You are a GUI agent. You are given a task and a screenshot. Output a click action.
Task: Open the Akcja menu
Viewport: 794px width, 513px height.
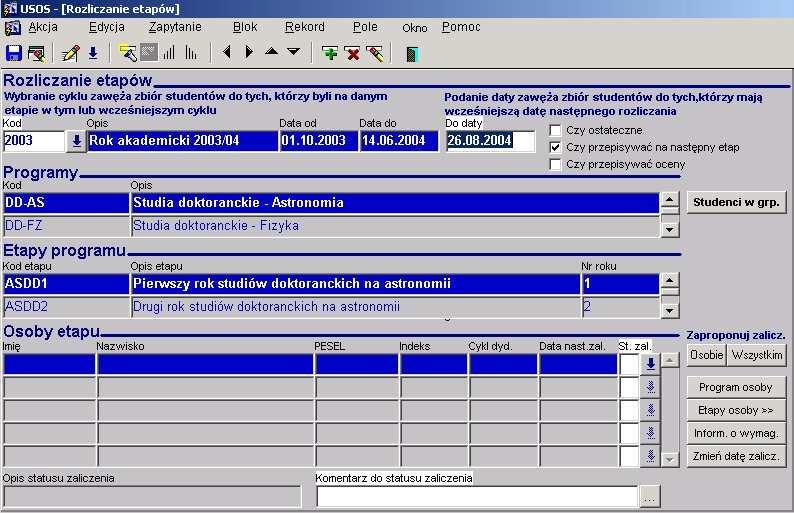pos(43,27)
